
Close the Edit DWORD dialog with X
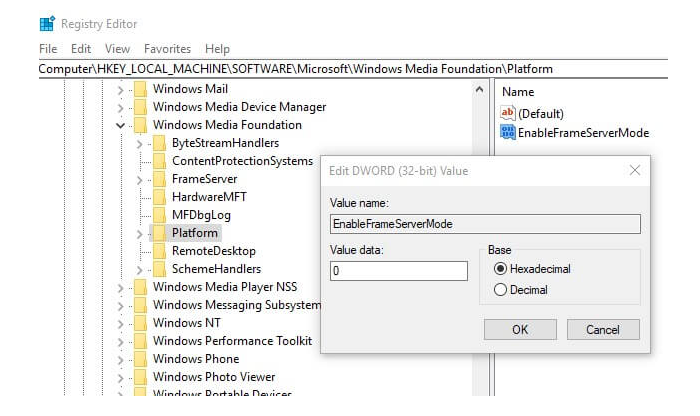[635, 170]
